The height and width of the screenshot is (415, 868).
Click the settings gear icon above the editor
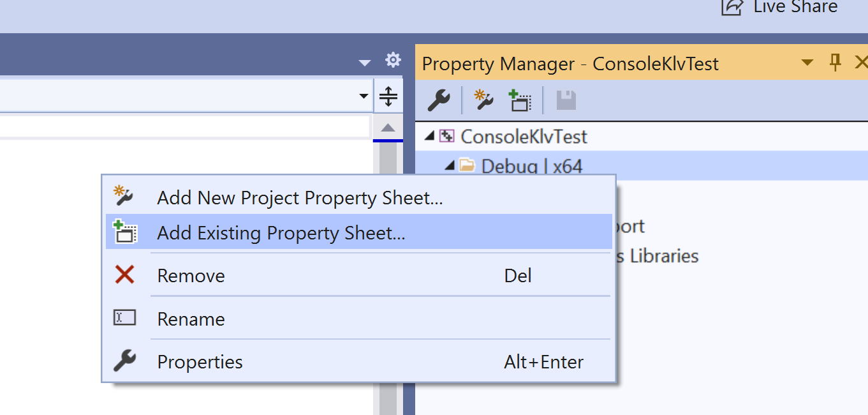point(393,59)
